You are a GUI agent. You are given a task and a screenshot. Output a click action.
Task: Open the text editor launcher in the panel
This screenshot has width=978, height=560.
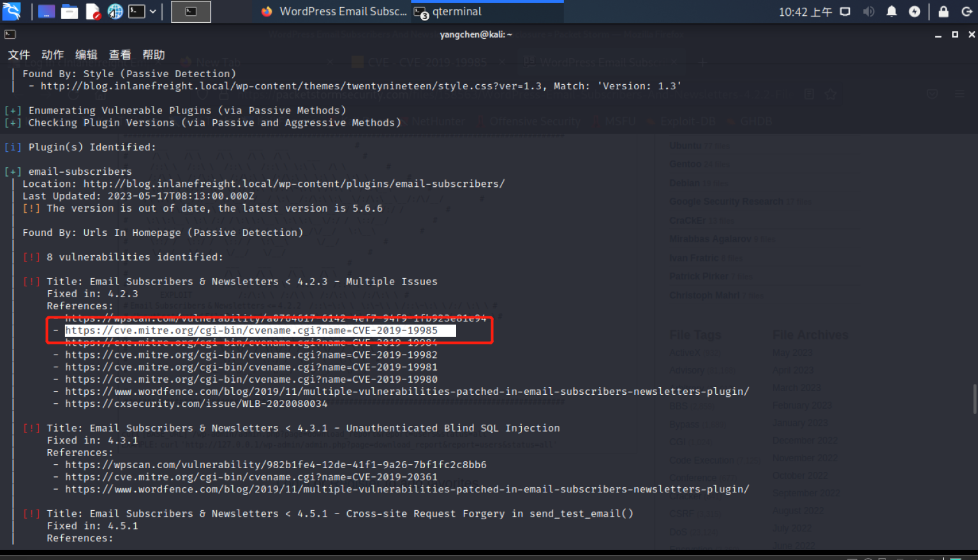(93, 11)
